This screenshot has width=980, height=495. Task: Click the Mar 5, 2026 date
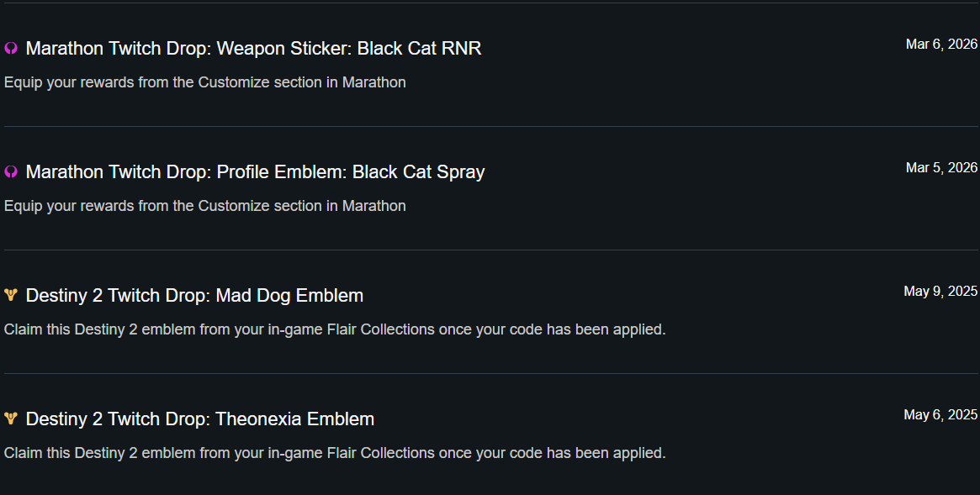941,168
